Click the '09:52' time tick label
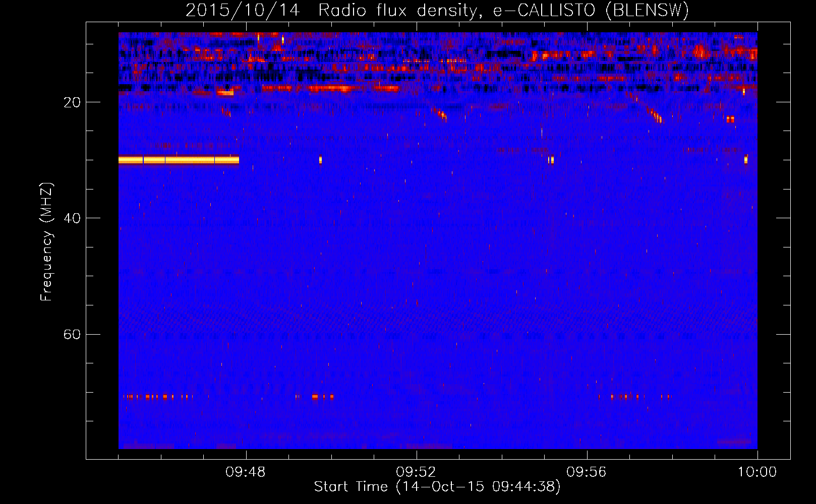The image size is (816, 504). tap(416, 472)
